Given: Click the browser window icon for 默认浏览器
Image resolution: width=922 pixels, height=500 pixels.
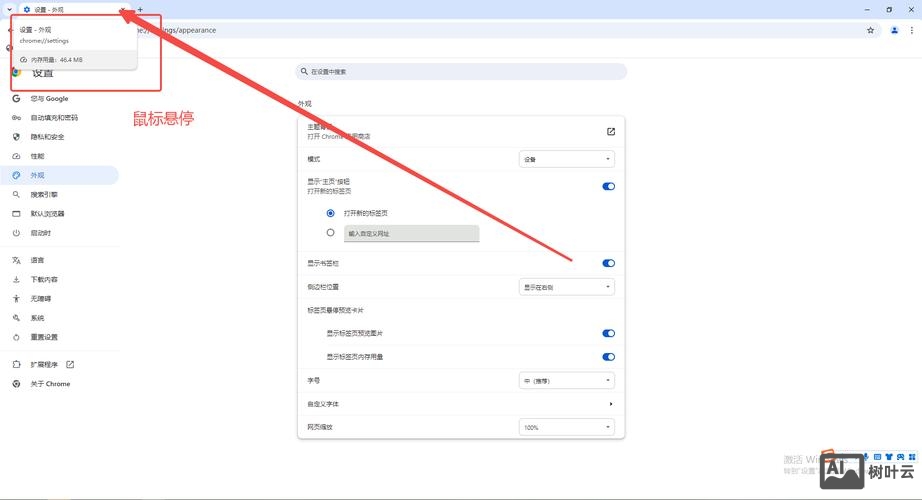Looking at the screenshot, I should pyautogui.click(x=16, y=214).
